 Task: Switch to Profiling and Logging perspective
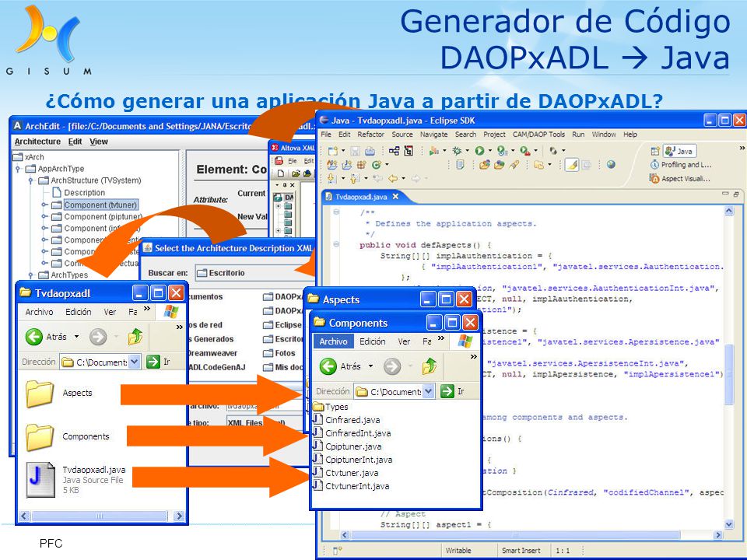point(680,165)
